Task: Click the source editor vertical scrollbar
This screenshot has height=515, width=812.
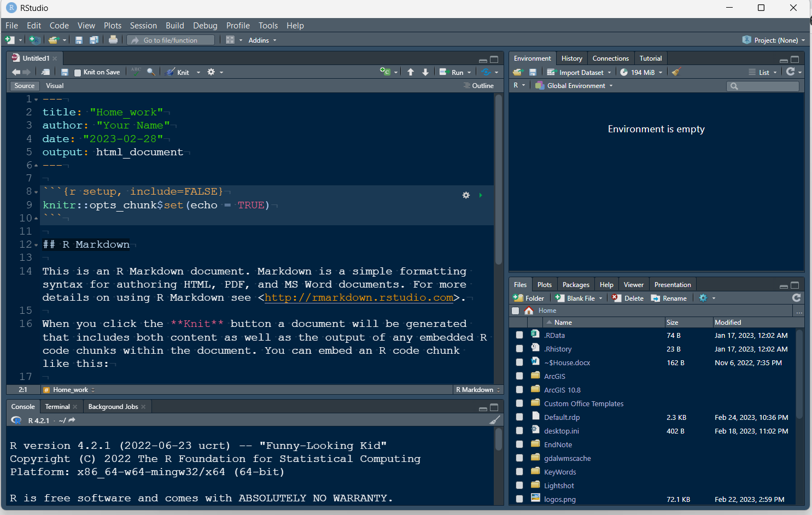Action: [498, 180]
